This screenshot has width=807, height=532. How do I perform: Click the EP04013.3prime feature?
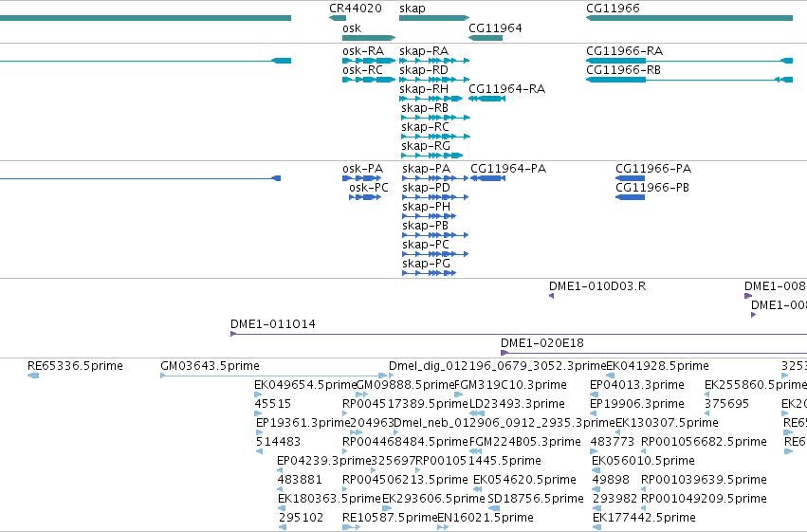[594, 394]
